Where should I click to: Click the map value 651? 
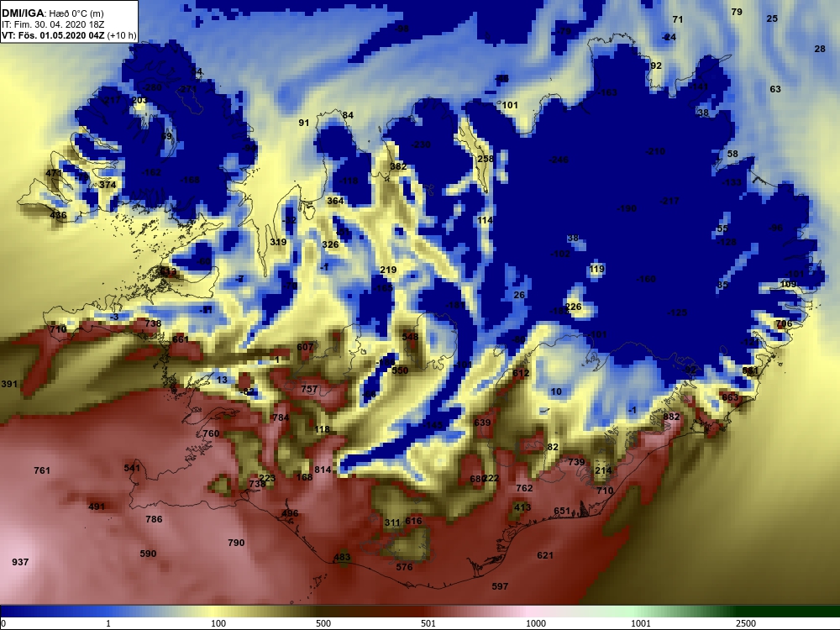point(562,511)
